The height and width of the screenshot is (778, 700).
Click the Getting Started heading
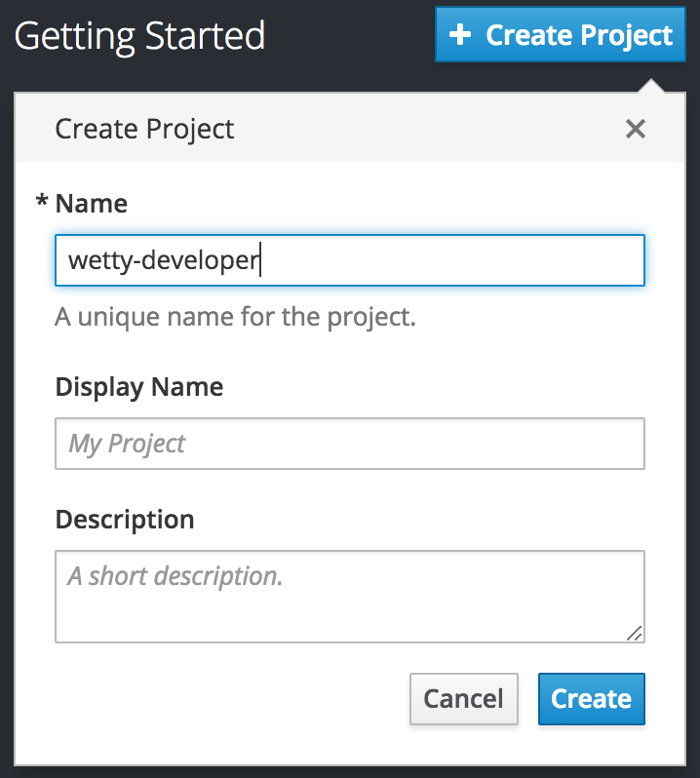pos(139,36)
